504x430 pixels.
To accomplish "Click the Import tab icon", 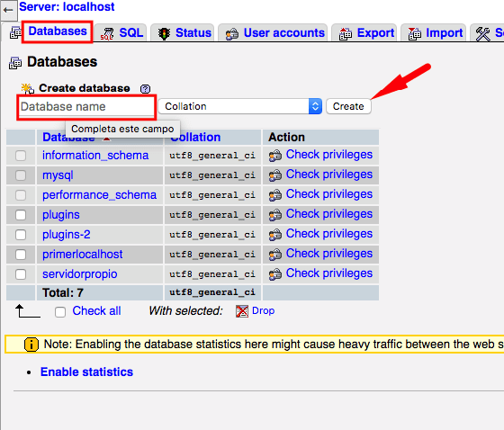I will coord(415,34).
